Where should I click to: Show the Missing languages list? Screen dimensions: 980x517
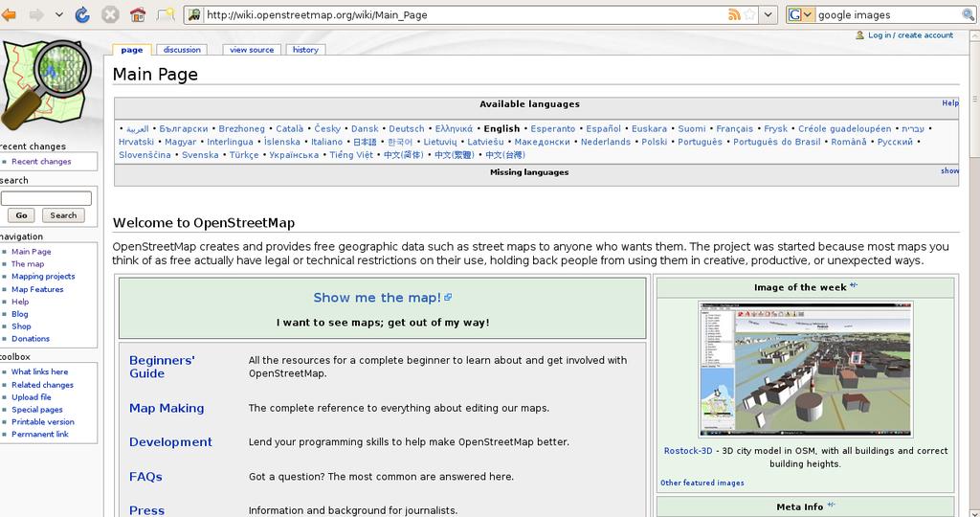click(949, 170)
